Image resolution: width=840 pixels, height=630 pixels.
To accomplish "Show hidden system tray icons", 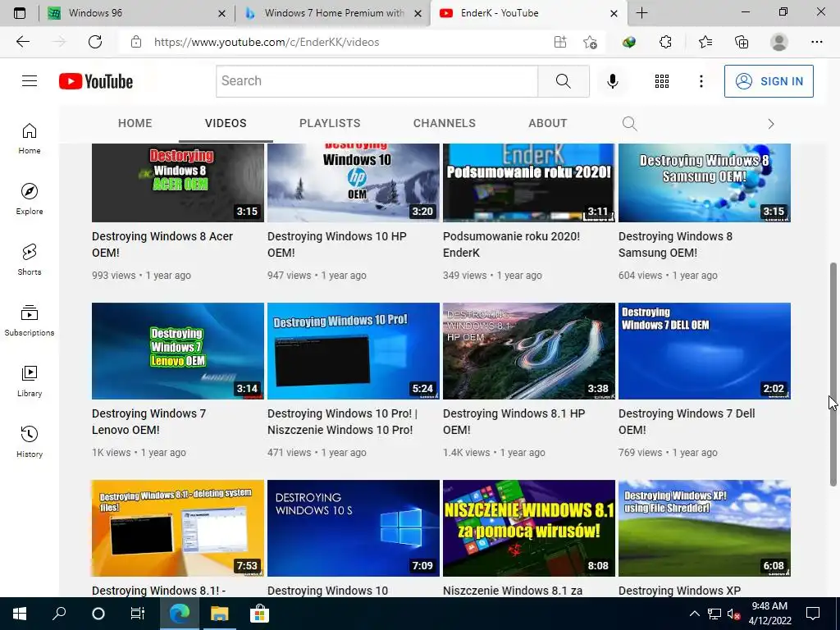I will click(694, 614).
